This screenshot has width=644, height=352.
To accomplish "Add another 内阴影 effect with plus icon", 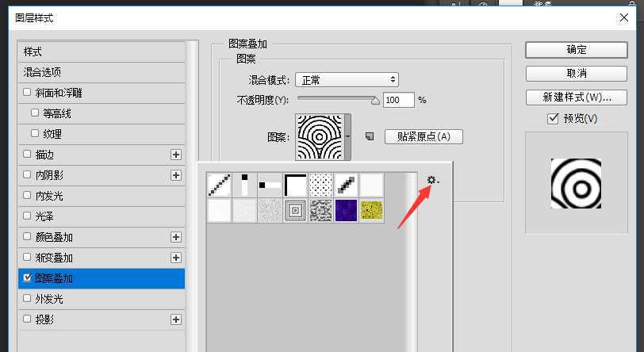I will [176, 175].
